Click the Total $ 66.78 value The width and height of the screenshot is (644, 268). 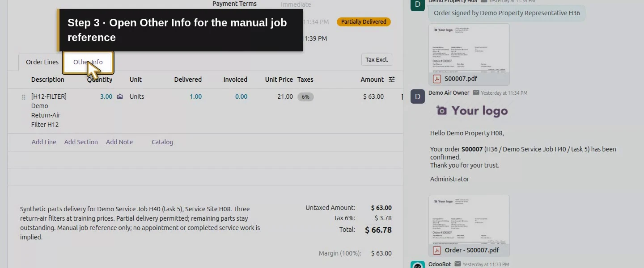click(378, 230)
